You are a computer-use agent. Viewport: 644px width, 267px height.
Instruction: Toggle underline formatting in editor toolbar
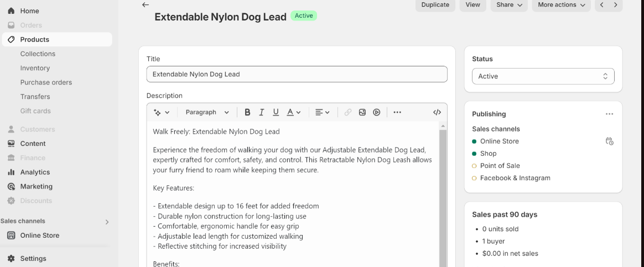(276, 112)
